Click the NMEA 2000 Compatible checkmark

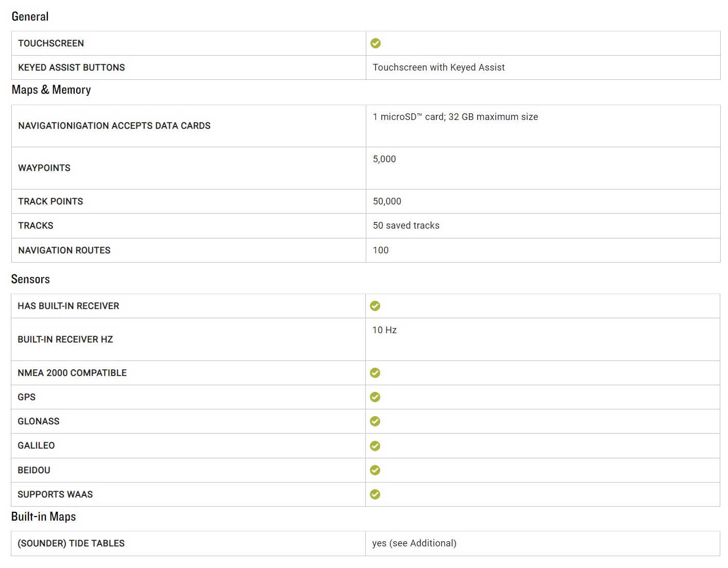pos(375,373)
